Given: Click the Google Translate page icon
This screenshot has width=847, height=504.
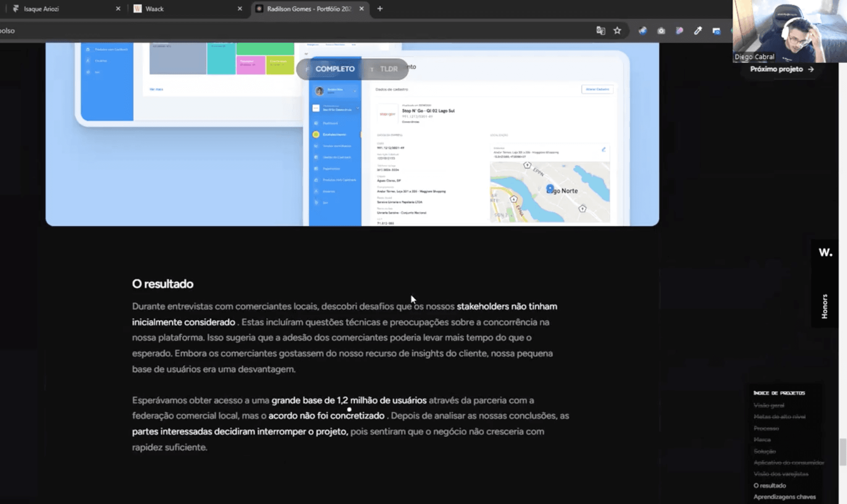Looking at the screenshot, I should (x=601, y=31).
